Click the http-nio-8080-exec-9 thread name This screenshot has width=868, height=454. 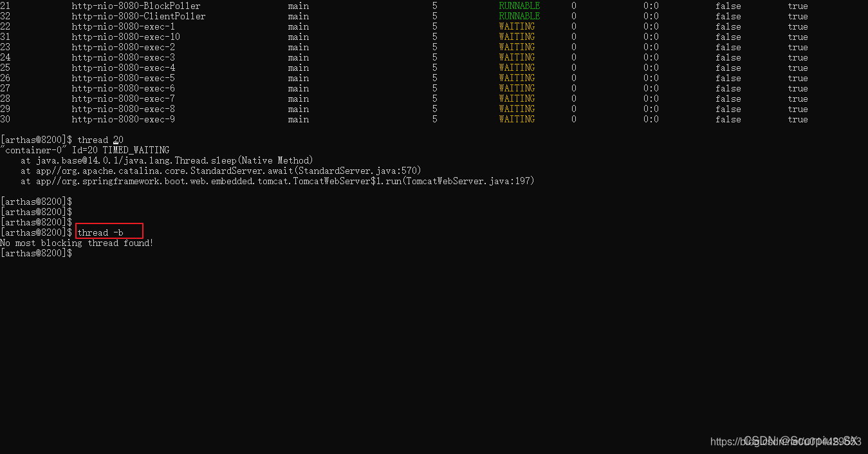pyautogui.click(x=123, y=119)
